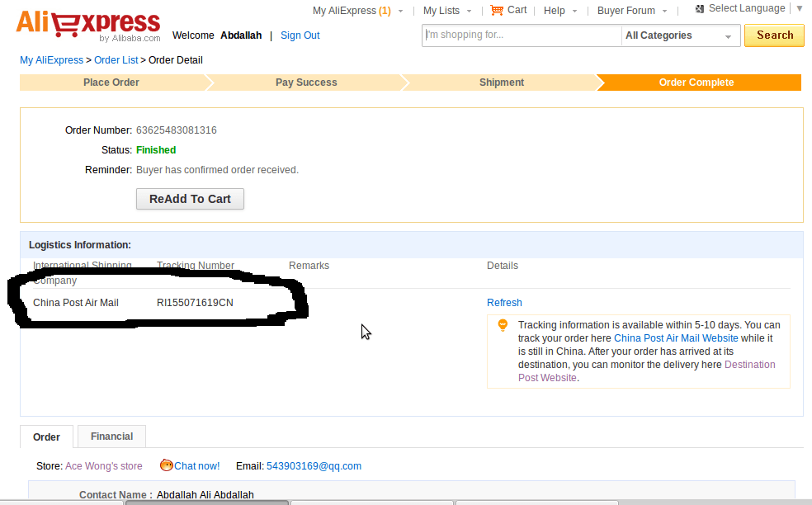Screen dimensions: 812x505
Task: Open the Select Language dropdown arrow
Action: click(800, 9)
